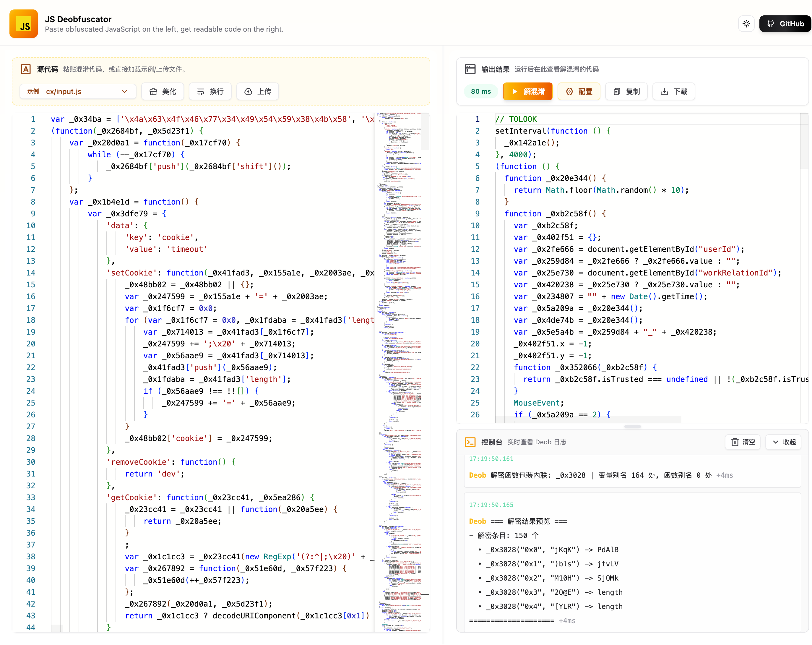Open the GitHub repository link
The width and height of the screenshot is (812, 645).
click(x=785, y=23)
